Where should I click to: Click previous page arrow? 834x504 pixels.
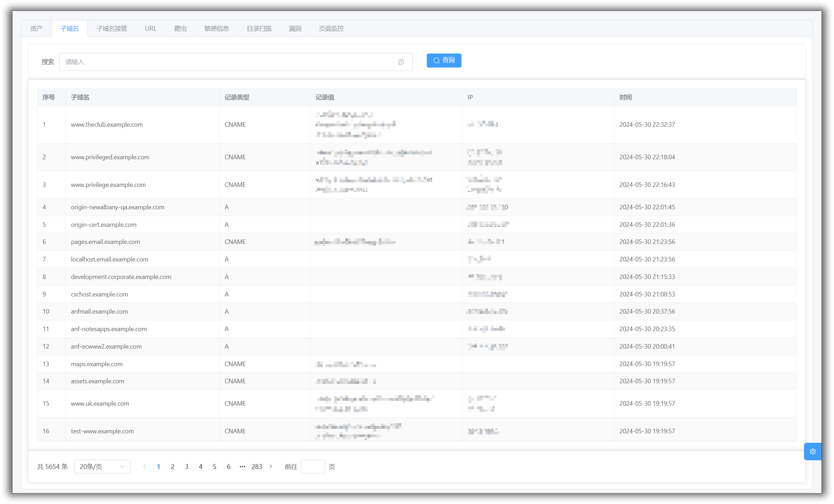[x=144, y=466]
